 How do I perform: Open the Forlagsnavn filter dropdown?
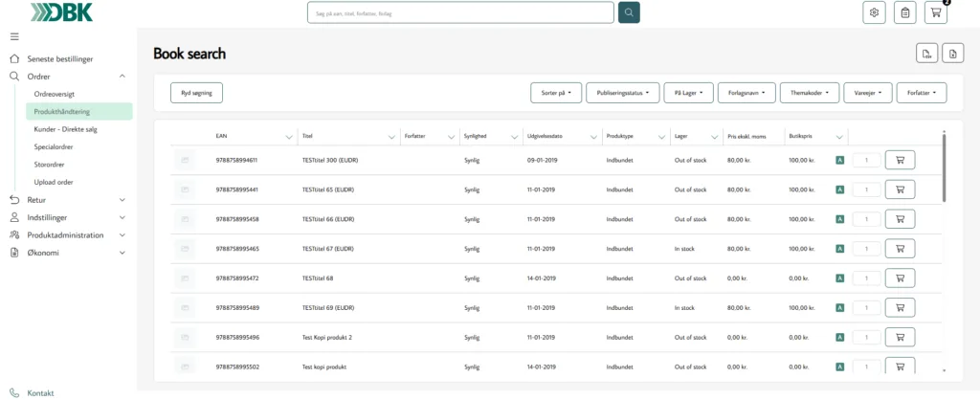pos(746,93)
